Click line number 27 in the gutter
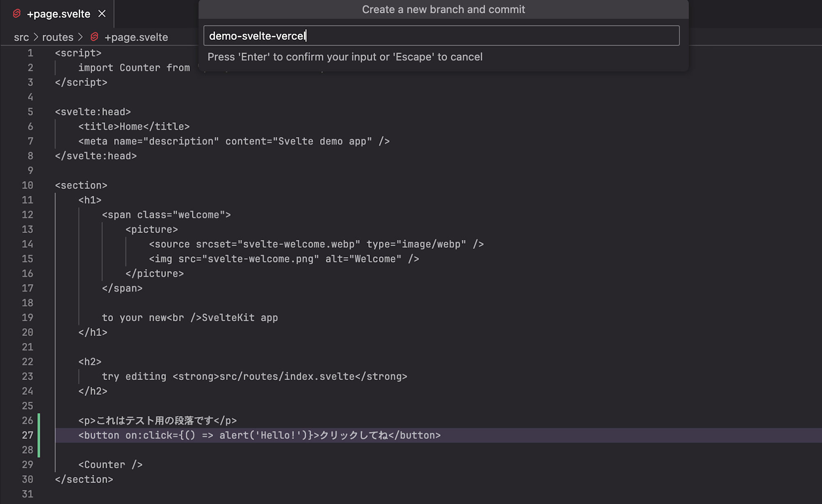This screenshot has width=822, height=504. pos(28,435)
